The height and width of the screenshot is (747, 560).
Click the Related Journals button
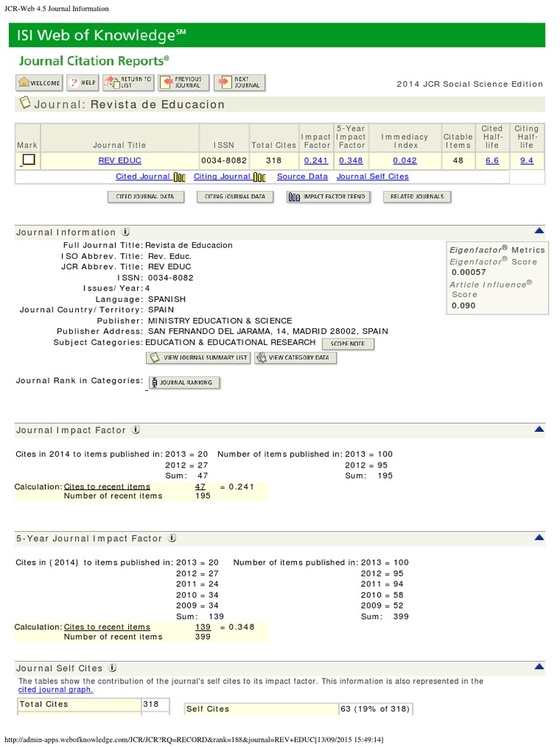[x=416, y=197]
